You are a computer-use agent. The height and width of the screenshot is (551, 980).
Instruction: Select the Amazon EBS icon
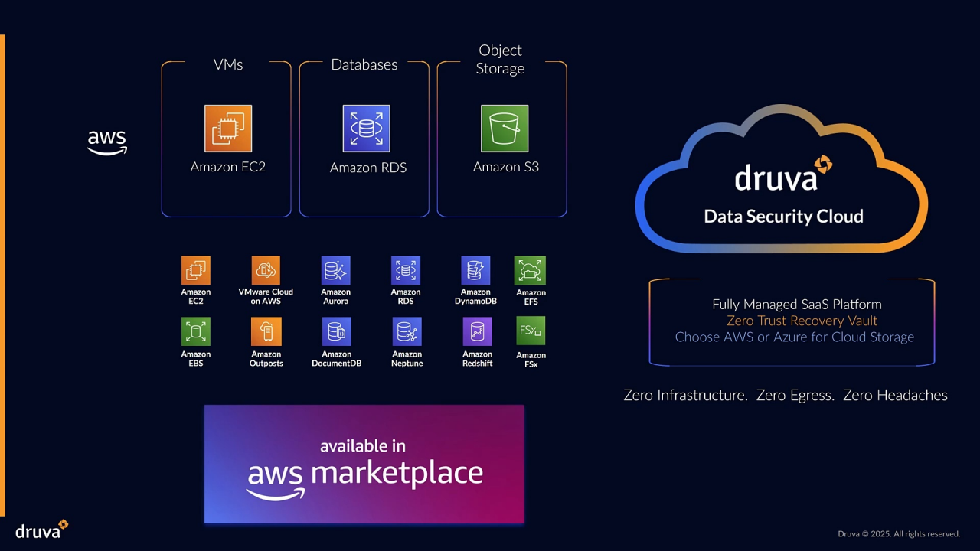click(x=195, y=332)
